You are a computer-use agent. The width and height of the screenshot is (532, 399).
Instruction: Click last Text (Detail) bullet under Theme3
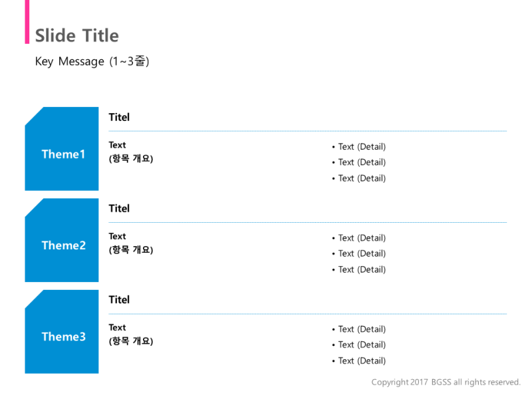tap(359, 361)
